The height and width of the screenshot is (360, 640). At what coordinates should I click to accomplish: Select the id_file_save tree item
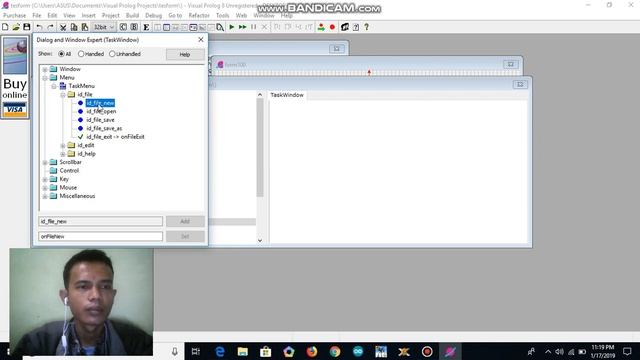pyautogui.click(x=100, y=120)
